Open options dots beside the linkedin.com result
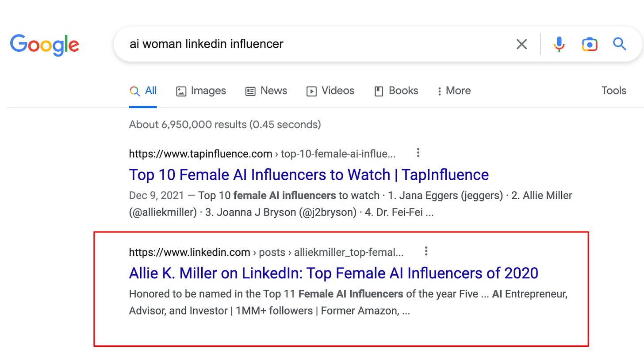644x360 pixels. coord(426,251)
